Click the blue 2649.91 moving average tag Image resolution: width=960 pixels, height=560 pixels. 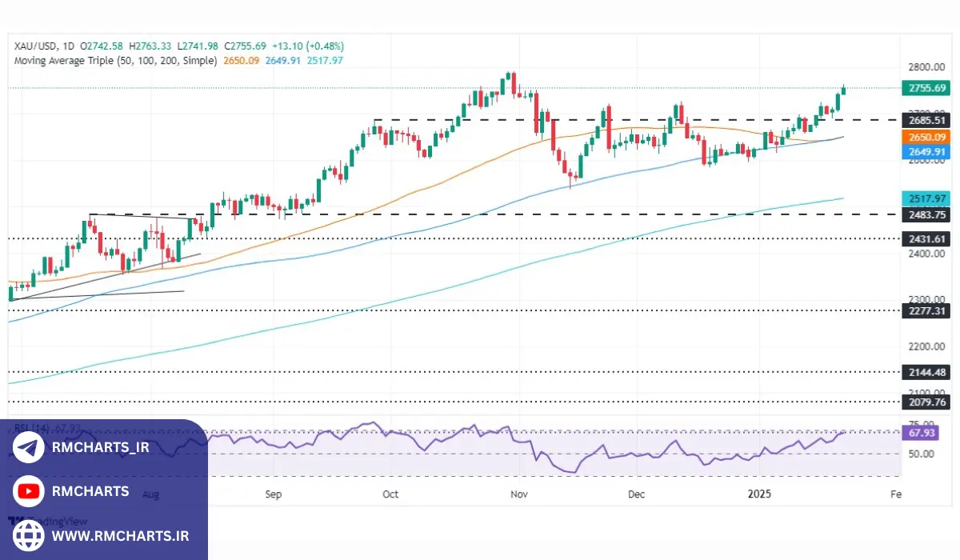(924, 151)
